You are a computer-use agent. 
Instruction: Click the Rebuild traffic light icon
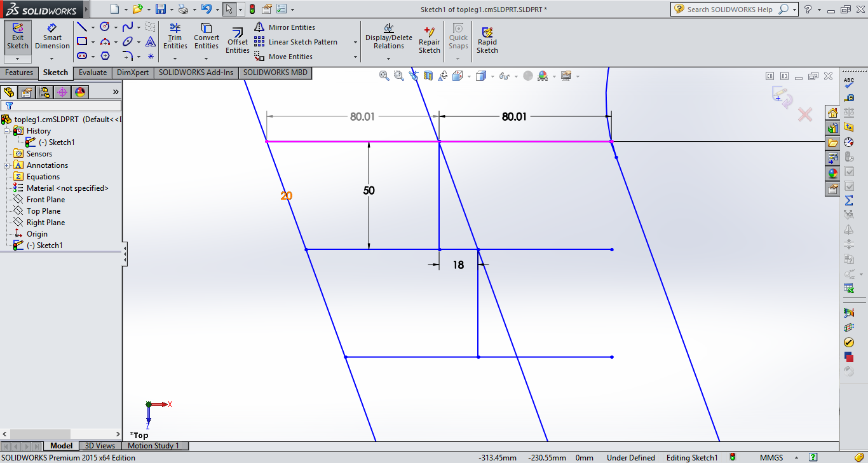(252, 9)
